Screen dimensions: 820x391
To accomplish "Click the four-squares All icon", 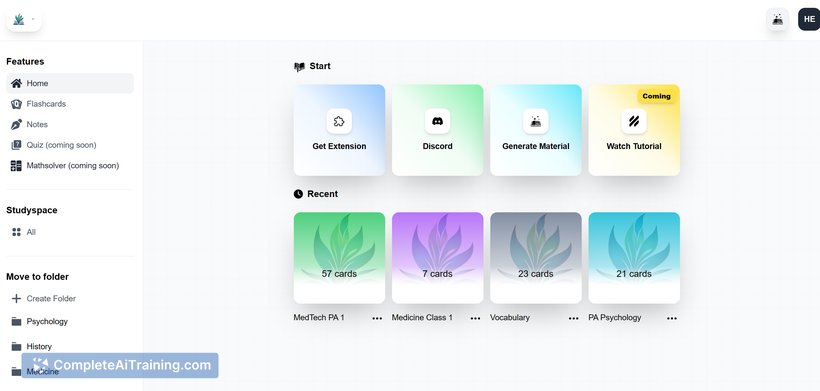I will [x=16, y=232].
